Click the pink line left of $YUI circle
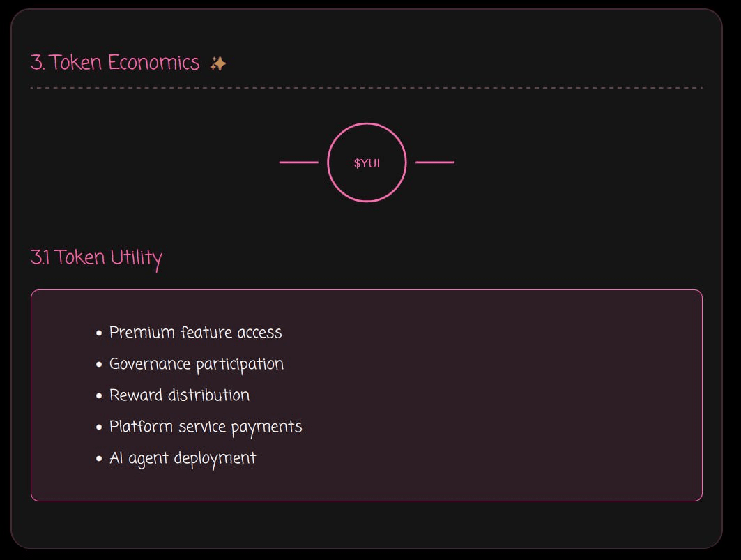The height and width of the screenshot is (560, 741). tap(298, 162)
